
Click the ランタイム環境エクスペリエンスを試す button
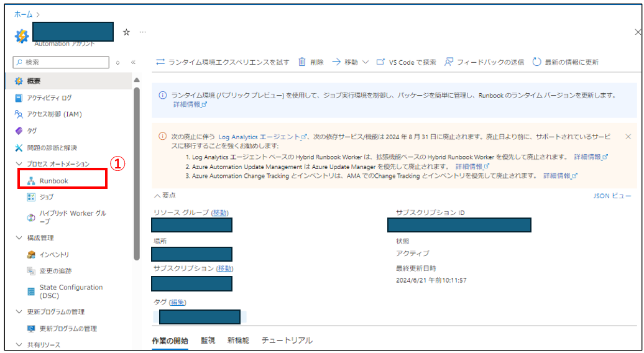tap(223, 62)
